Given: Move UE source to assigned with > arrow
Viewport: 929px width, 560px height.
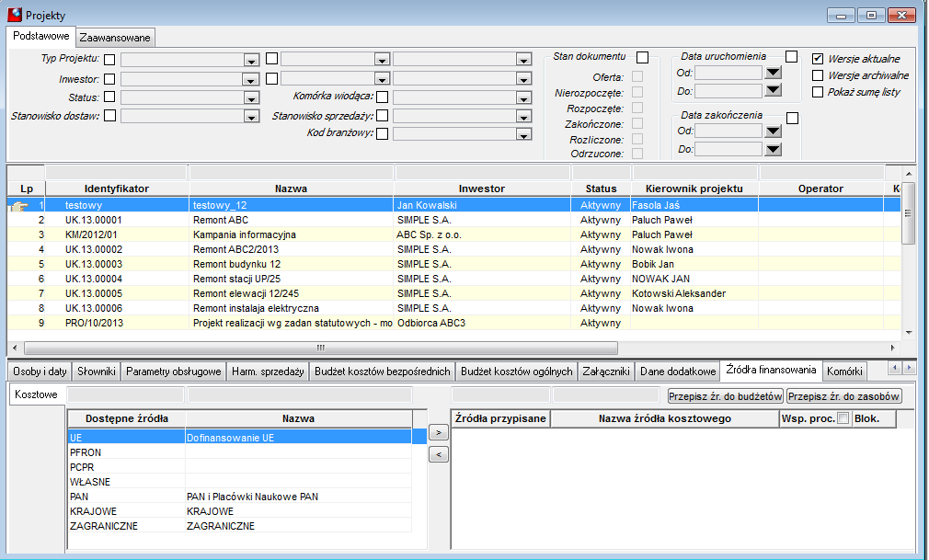Looking at the screenshot, I should 439,432.
